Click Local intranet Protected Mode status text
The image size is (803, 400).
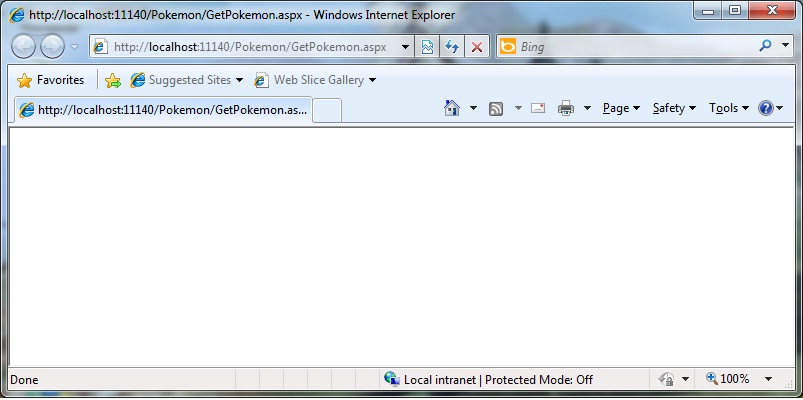498,380
